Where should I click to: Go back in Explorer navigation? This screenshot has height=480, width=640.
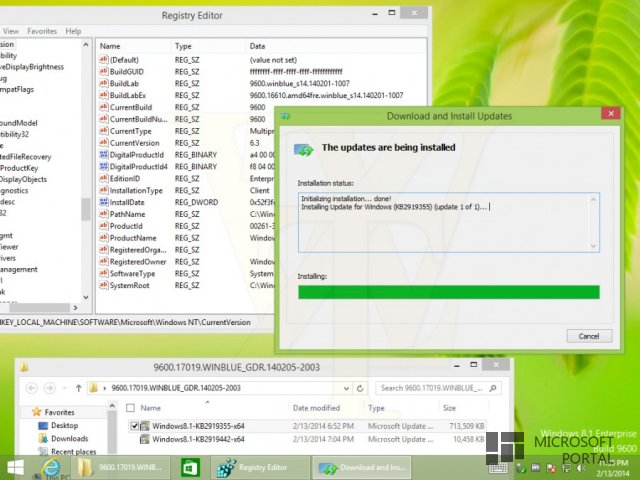tap(31, 388)
